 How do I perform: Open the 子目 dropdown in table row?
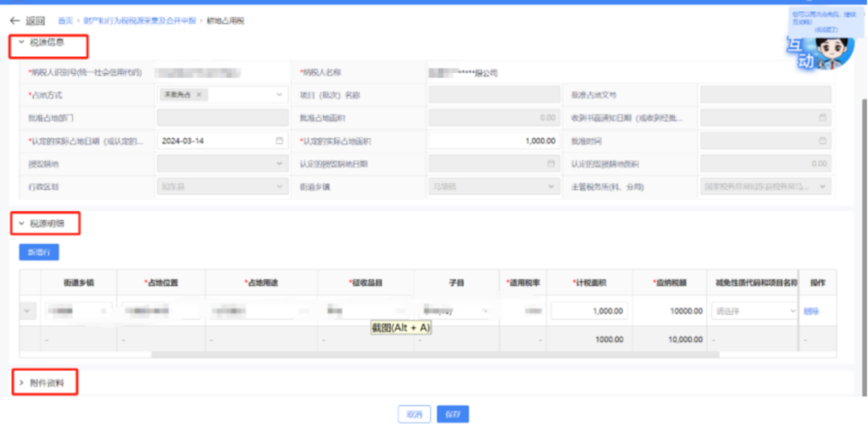click(456, 311)
